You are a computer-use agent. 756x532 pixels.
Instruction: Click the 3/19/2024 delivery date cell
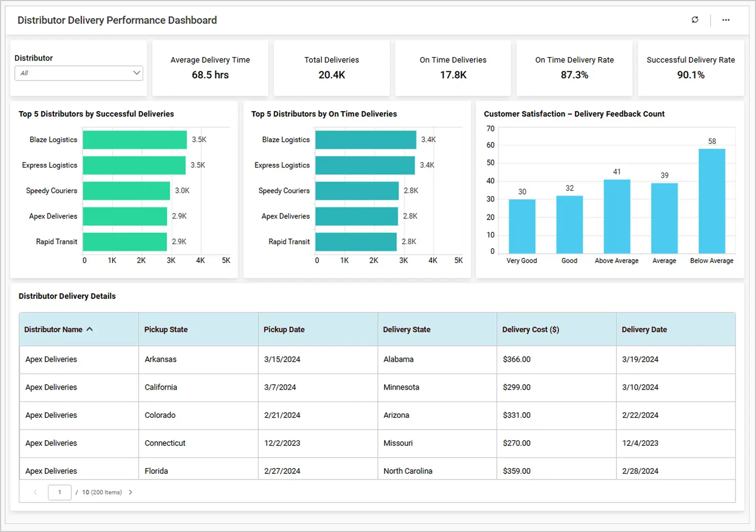click(x=676, y=360)
